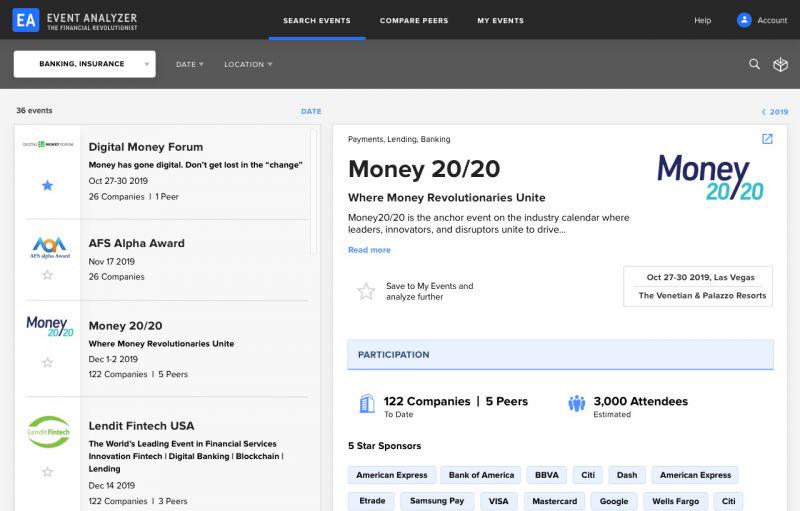This screenshot has width=800, height=511.
Task: Go back to the 2019 year selector
Action: click(774, 112)
